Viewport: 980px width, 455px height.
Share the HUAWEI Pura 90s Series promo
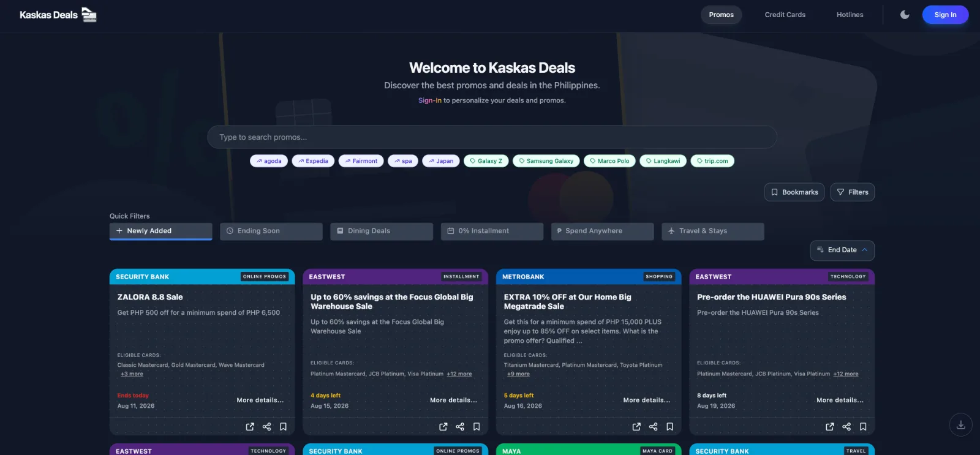tap(846, 427)
